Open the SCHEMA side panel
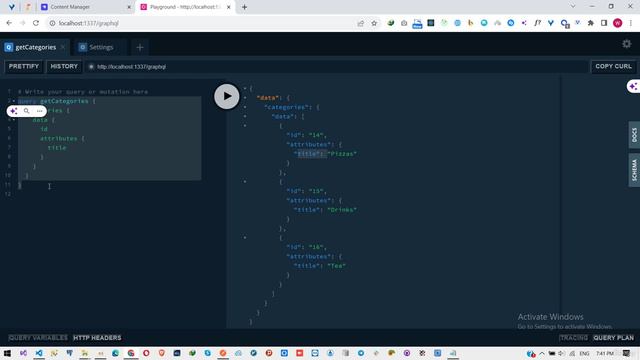Screen dimensions: 640x360 [634, 170]
